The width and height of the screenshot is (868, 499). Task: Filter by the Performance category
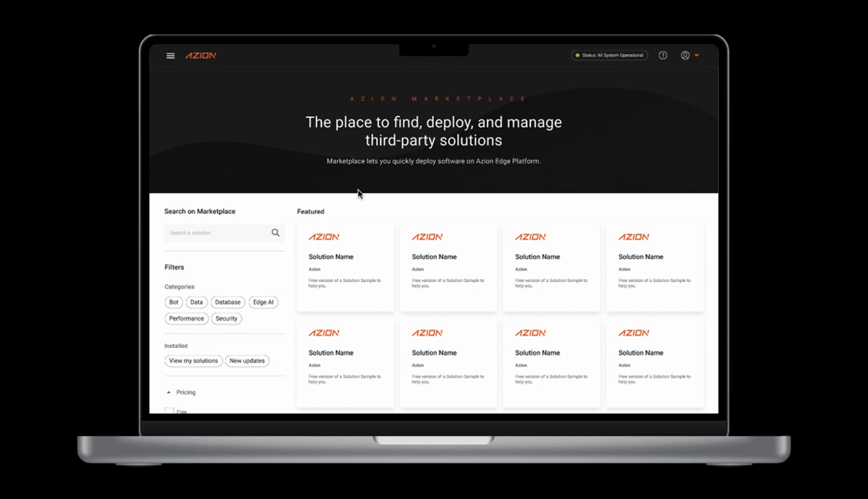[x=187, y=318]
